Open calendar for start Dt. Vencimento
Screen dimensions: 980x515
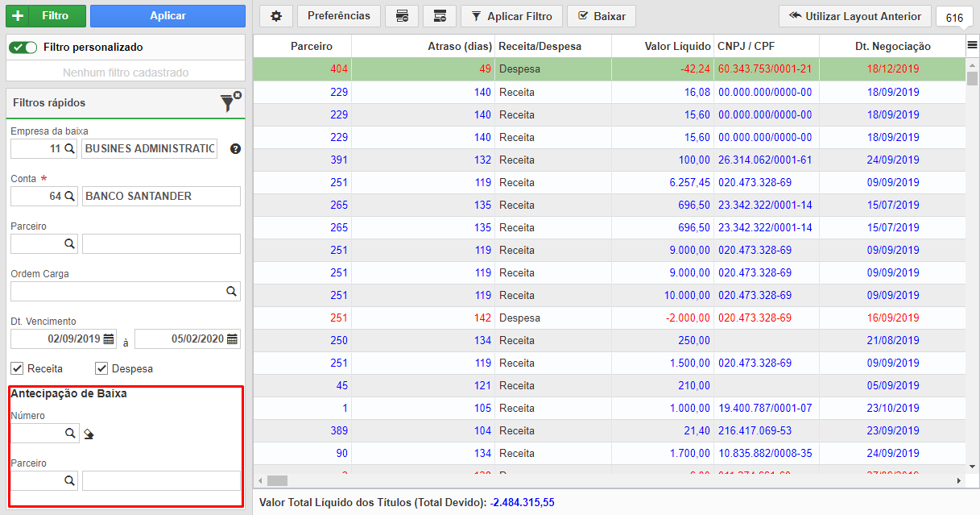[109, 339]
